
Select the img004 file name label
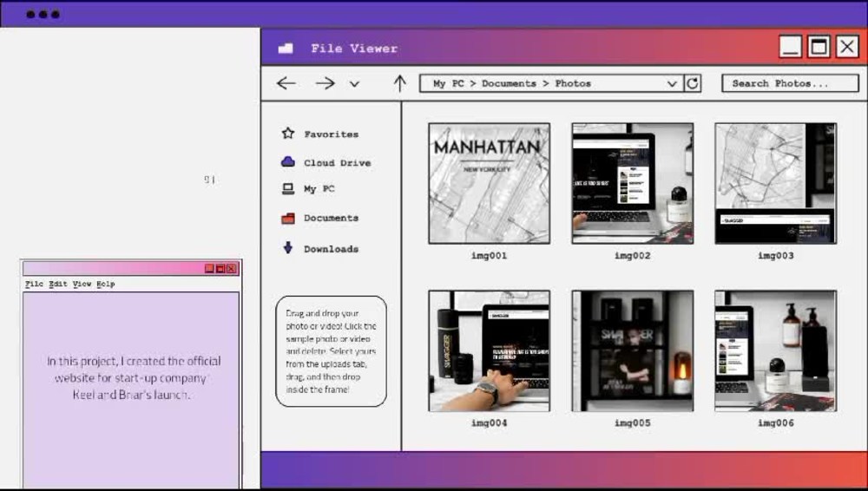point(489,423)
